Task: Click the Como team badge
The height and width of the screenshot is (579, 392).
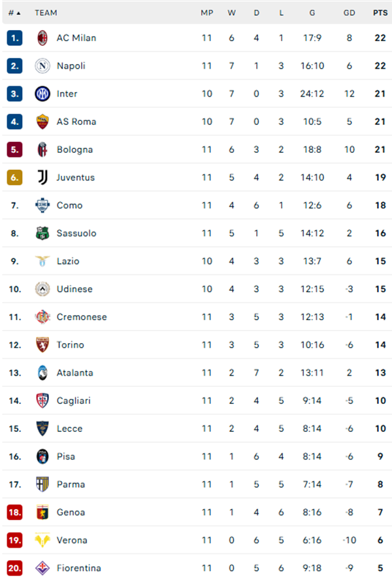Action: click(x=41, y=205)
